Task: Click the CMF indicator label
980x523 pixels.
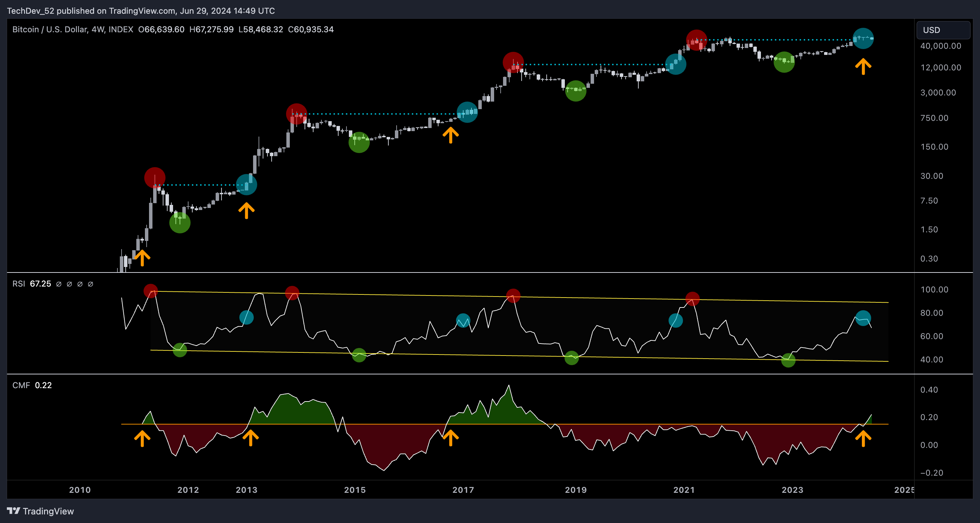Action: (21, 385)
